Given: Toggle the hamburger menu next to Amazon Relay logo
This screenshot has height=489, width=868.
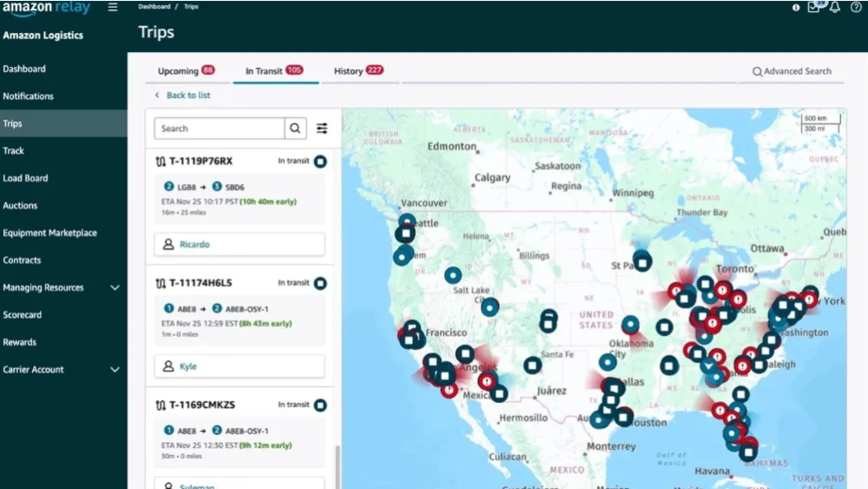Looking at the screenshot, I should point(112,7).
